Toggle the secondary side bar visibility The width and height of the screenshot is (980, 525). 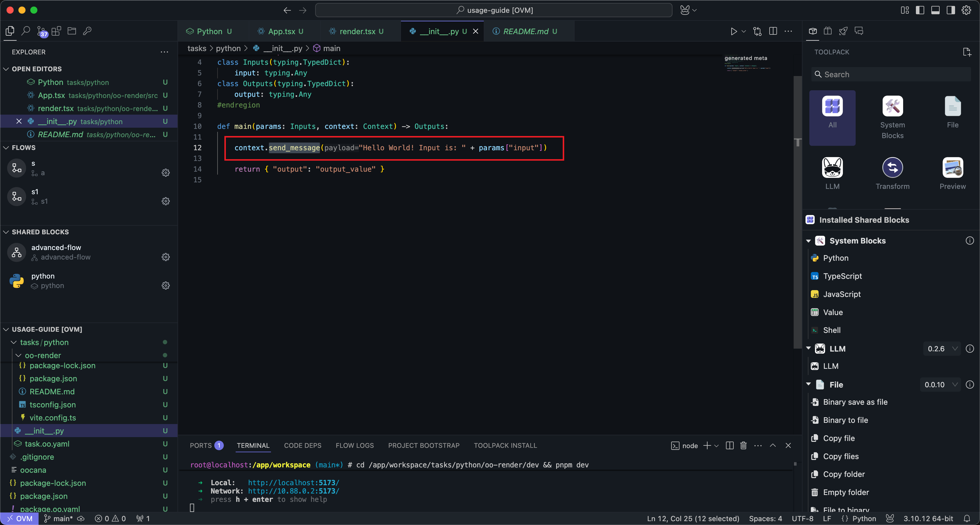point(950,10)
